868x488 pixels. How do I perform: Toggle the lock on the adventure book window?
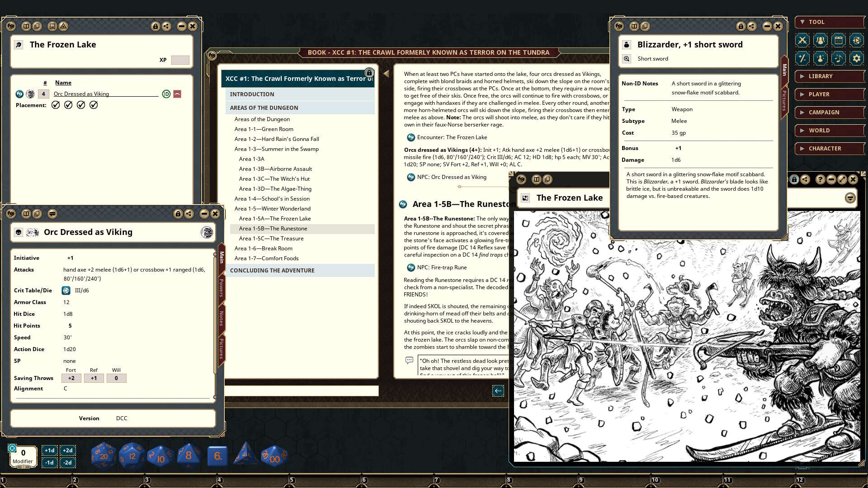click(x=369, y=72)
